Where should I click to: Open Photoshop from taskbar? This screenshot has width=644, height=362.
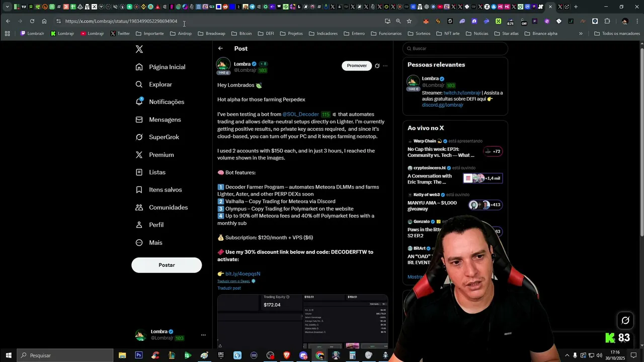tap(139, 355)
